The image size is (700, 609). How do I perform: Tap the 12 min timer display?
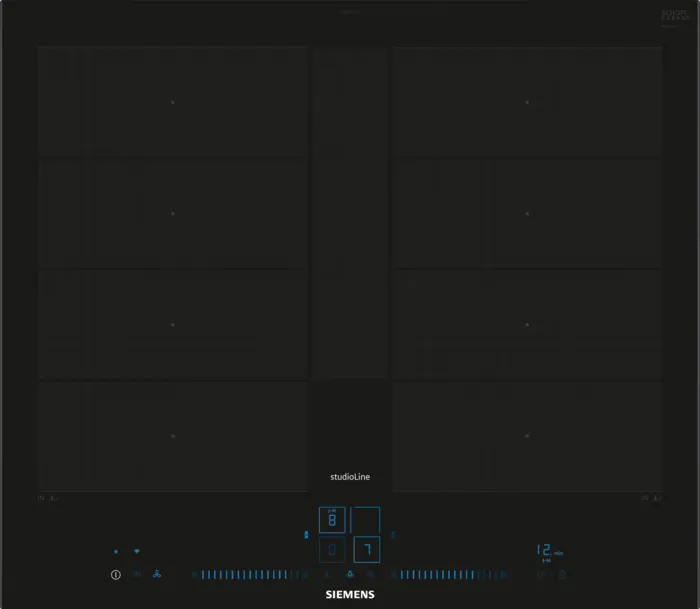549,551
